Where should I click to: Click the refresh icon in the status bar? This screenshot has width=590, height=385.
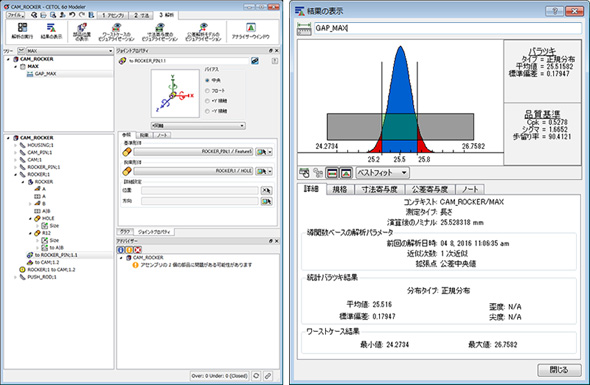(256, 376)
